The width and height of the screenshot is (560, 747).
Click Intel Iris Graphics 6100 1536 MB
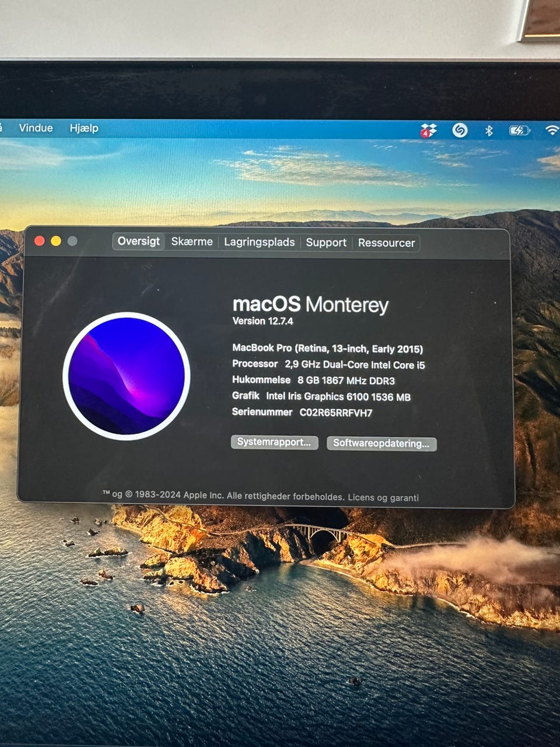pos(338,397)
